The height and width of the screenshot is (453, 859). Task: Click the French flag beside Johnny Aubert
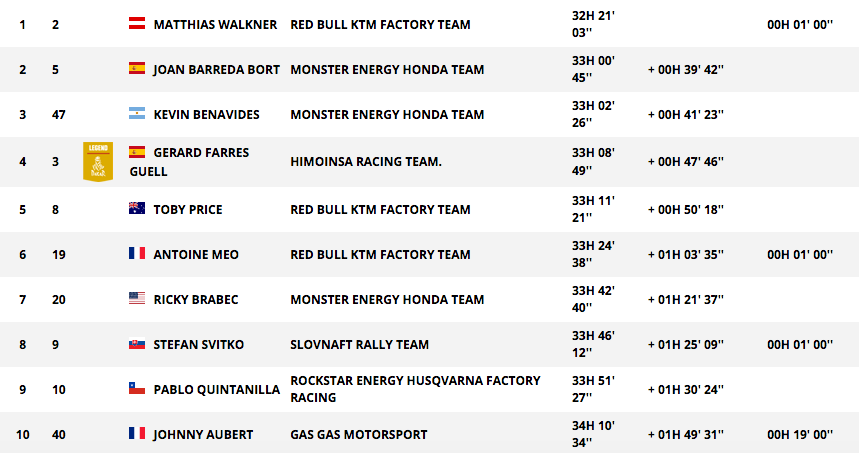(x=137, y=433)
